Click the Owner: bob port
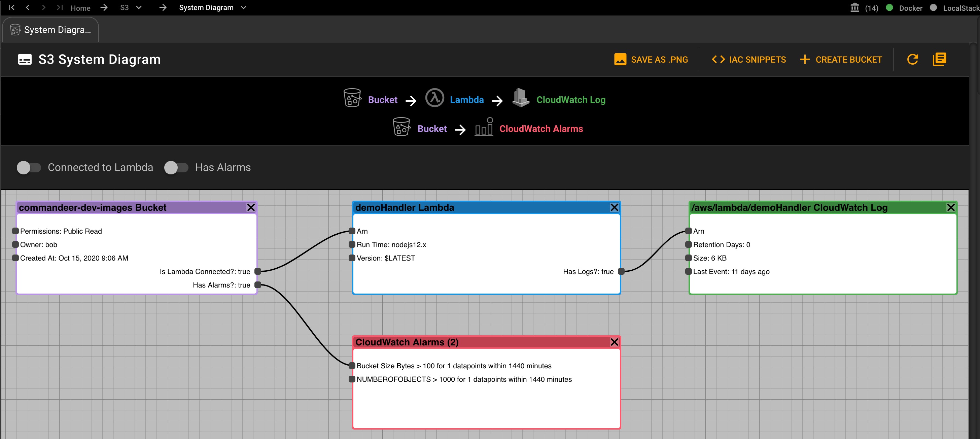Screen dimensions: 980x439 point(15,244)
